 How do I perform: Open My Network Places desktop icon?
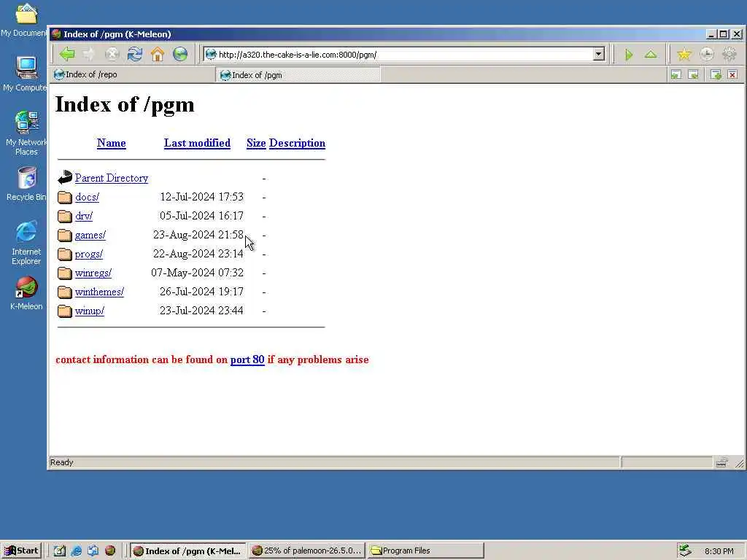(x=26, y=133)
